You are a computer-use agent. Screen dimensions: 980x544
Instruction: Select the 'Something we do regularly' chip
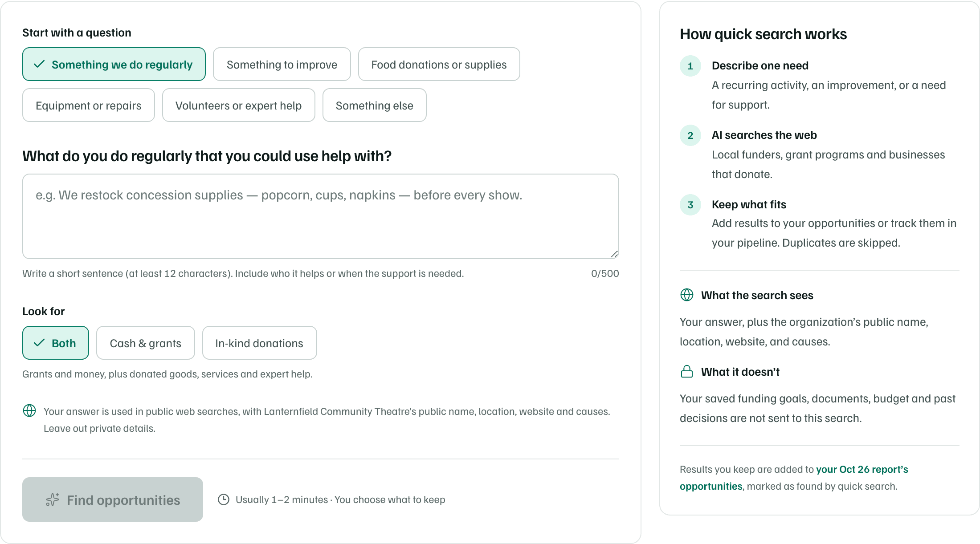pyautogui.click(x=114, y=64)
